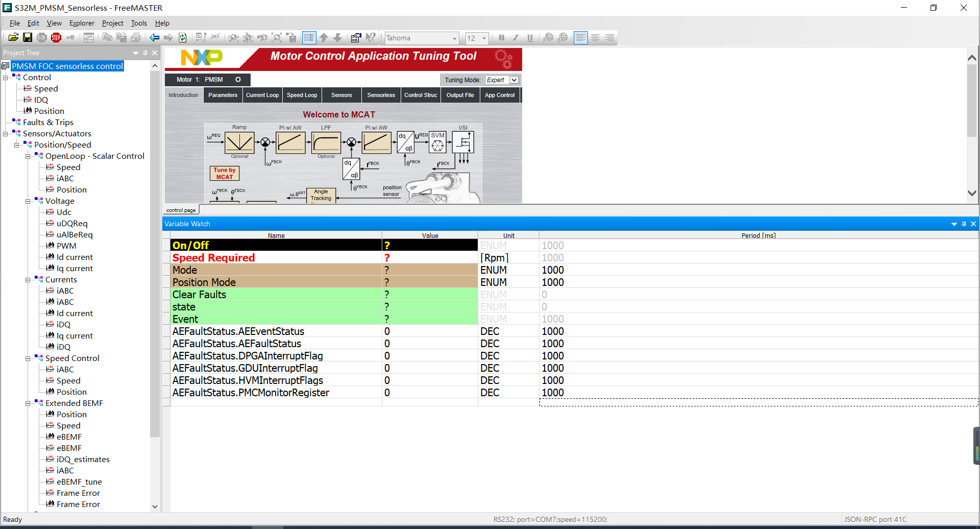Click the red STOP communication icon
980x529 pixels.
(56, 38)
